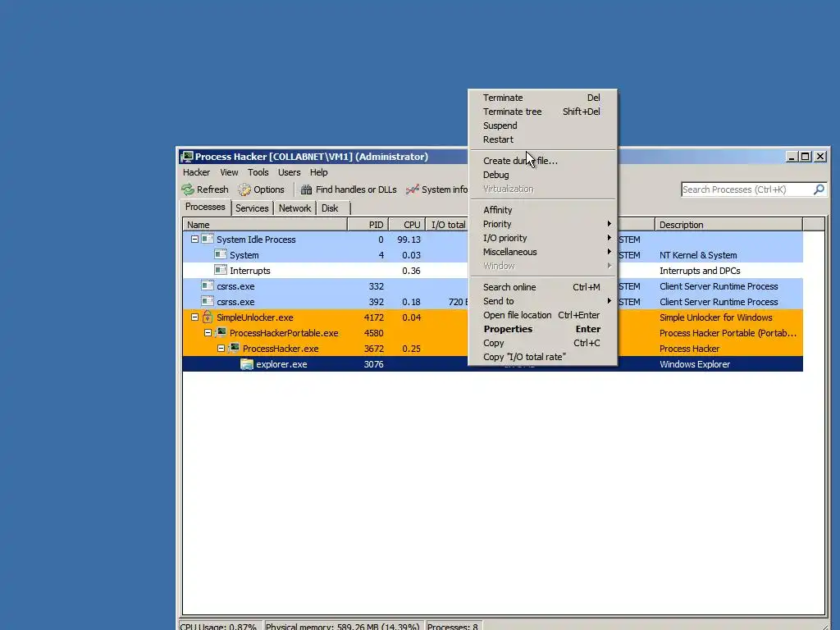This screenshot has height=630, width=840.
Task: Collapse the System Idle Process tree node
Action: pyautogui.click(x=195, y=240)
